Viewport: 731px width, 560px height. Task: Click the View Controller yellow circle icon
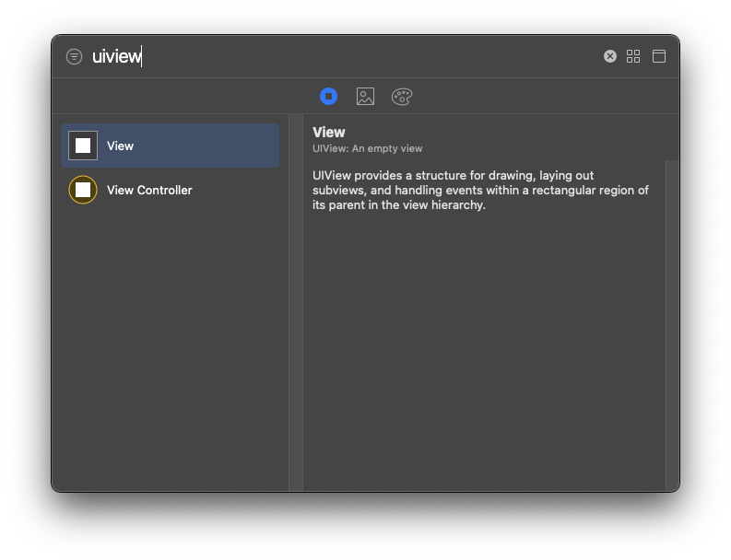(x=83, y=190)
